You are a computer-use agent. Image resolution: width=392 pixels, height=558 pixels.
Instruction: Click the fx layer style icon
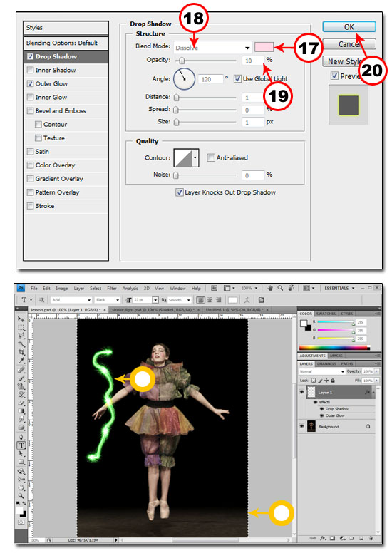pos(323,538)
